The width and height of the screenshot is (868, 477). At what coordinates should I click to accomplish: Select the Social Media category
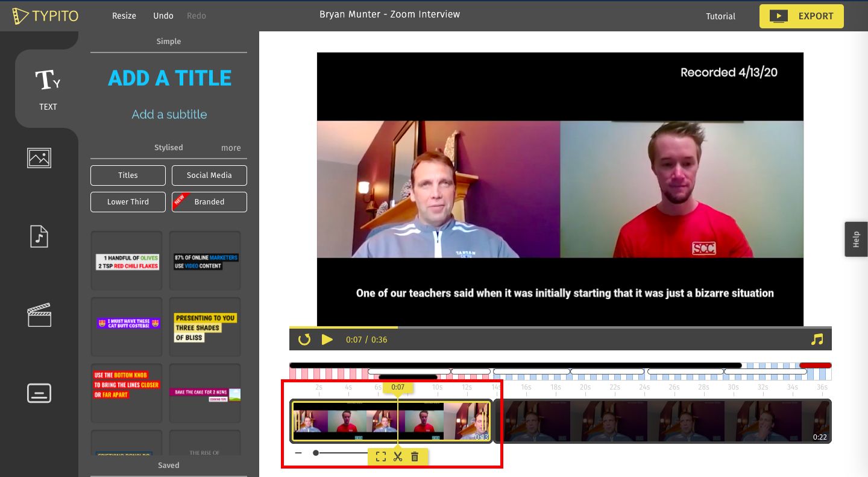tap(209, 175)
